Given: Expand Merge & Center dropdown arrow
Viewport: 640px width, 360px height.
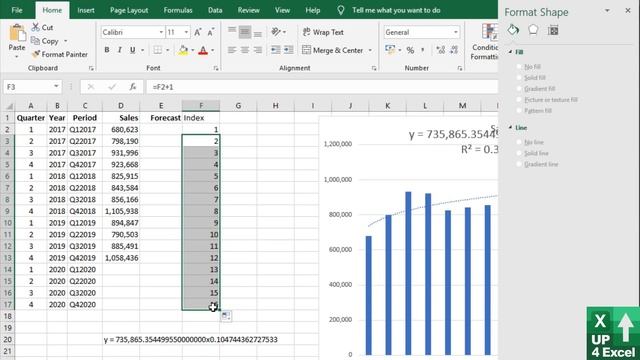Looking at the screenshot, I should click(x=370, y=50).
